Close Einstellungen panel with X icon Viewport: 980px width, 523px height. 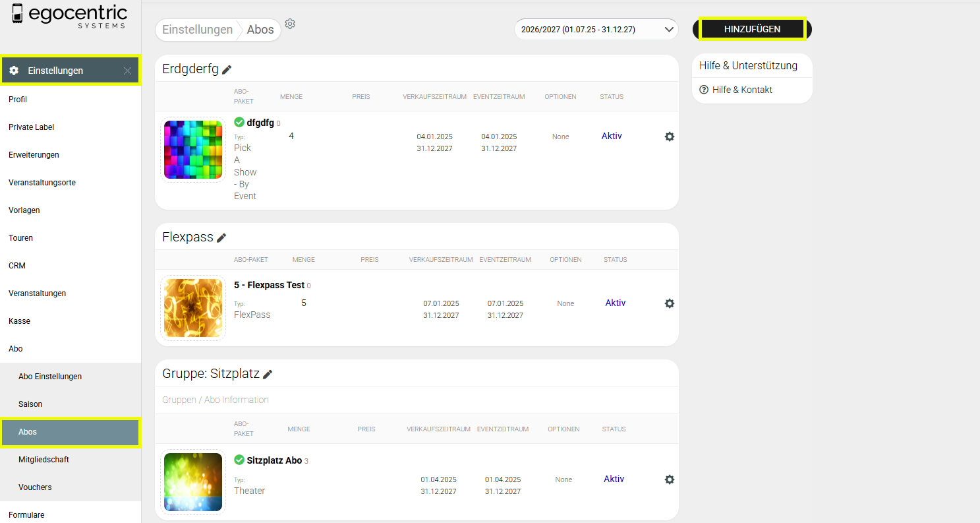click(x=127, y=71)
